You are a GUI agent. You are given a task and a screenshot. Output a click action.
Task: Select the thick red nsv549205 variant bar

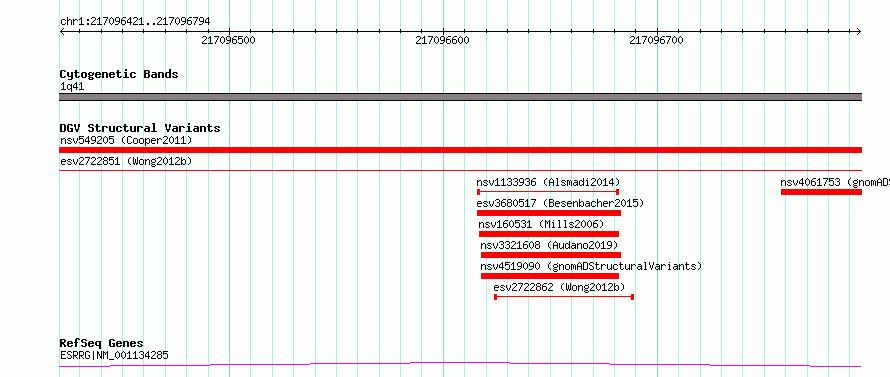460,150
